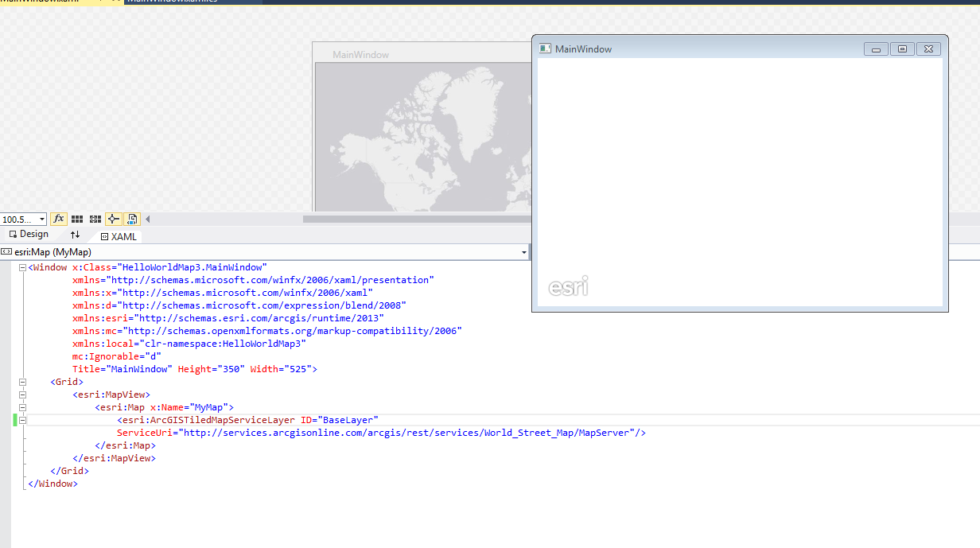
Task: Toggle the artboard background icon
Action: coord(132,219)
